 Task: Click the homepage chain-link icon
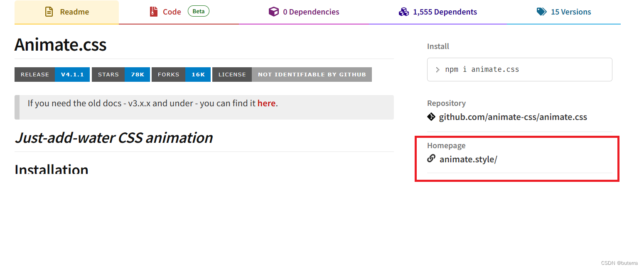pyautogui.click(x=431, y=158)
